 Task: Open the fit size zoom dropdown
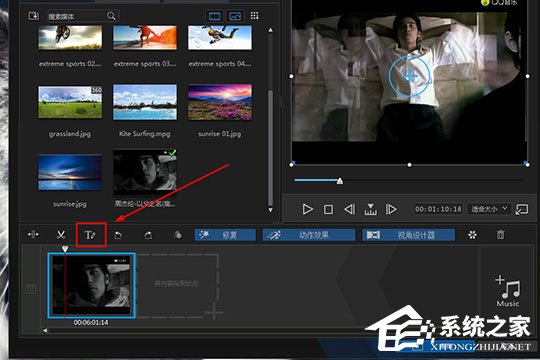489,209
